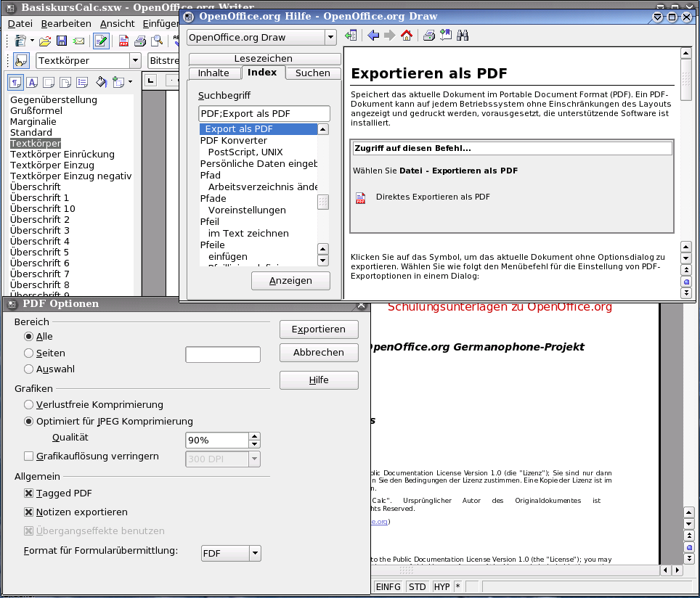Open the Textkörper paragraph style dropdown
The width and height of the screenshot is (700, 598).
[135, 61]
